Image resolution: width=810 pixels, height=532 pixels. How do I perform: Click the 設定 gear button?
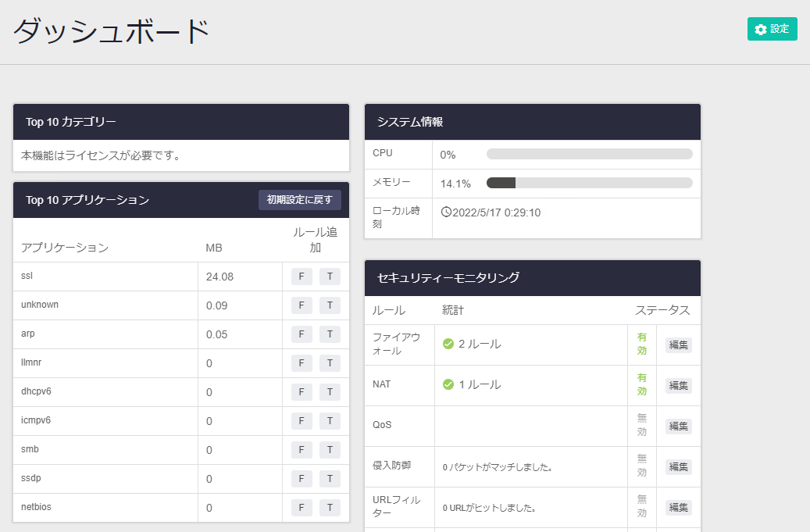tap(772, 29)
